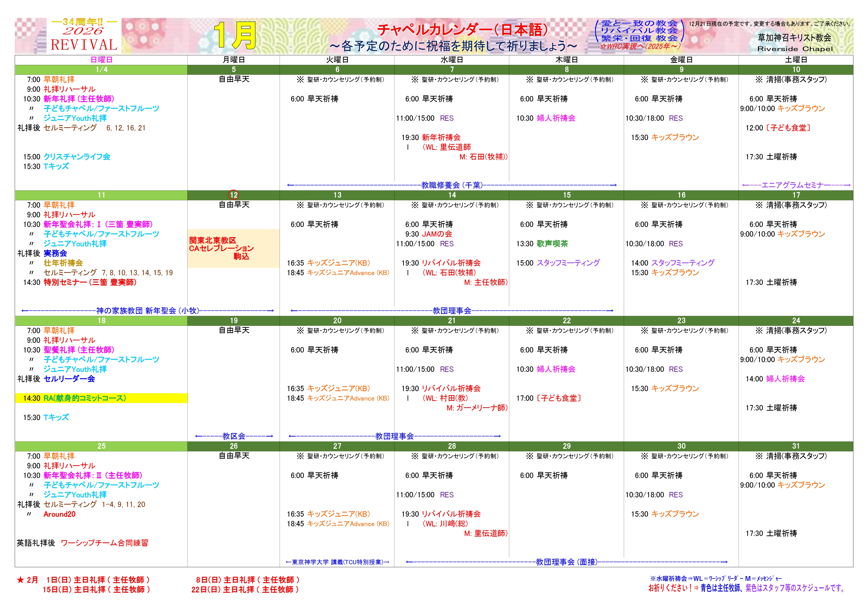This screenshot has height=614, width=868.
Task: Click the date header 25
Action: pyautogui.click(x=101, y=446)
